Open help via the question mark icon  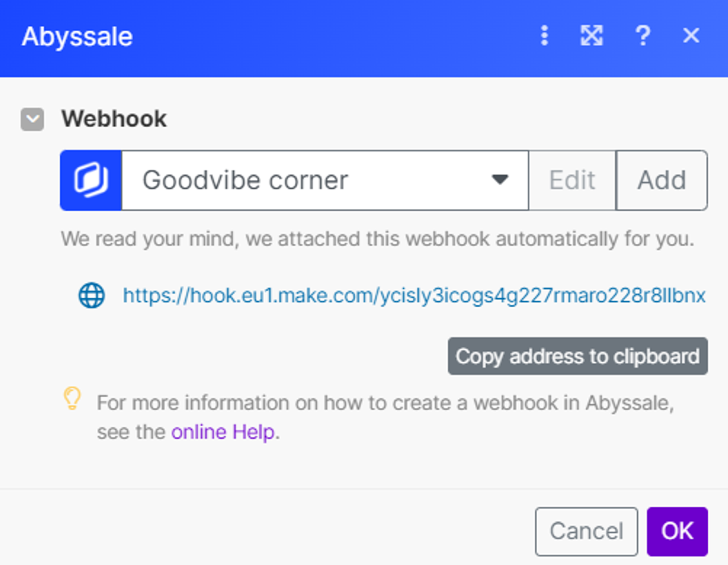pyautogui.click(x=643, y=35)
